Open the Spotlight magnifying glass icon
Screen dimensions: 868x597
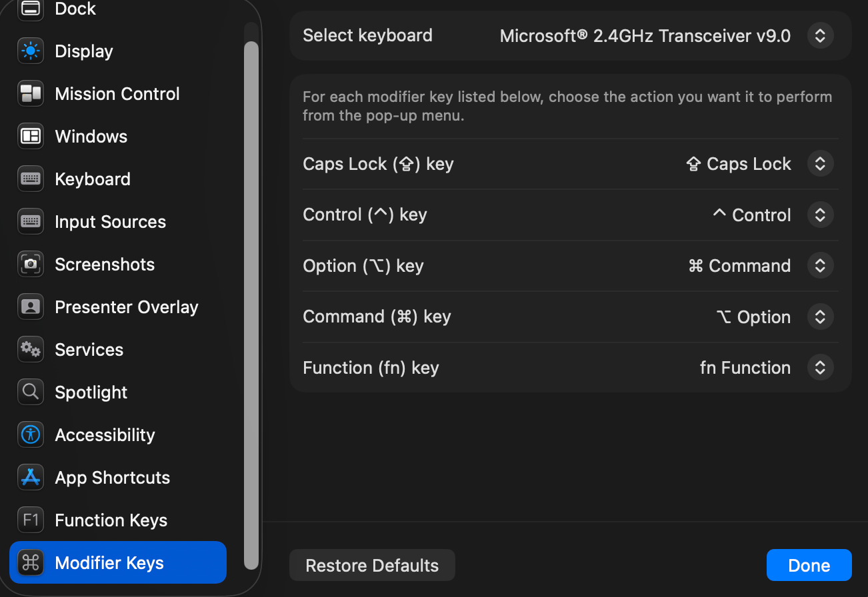tap(31, 392)
